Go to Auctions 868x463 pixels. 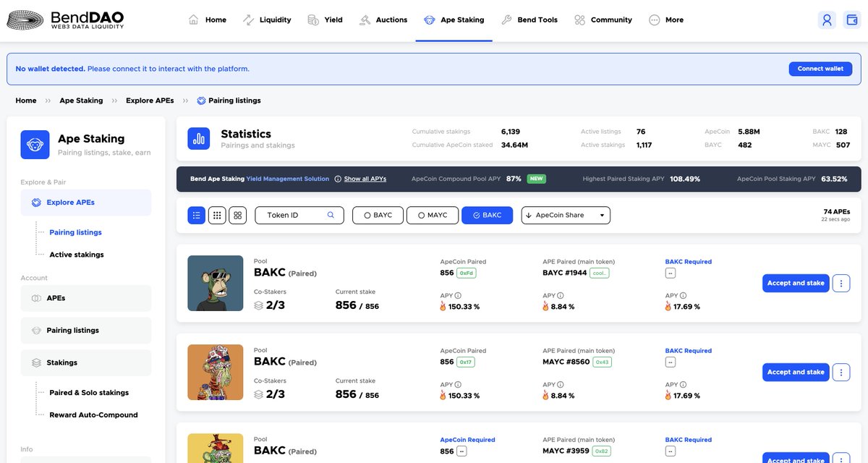coord(383,20)
